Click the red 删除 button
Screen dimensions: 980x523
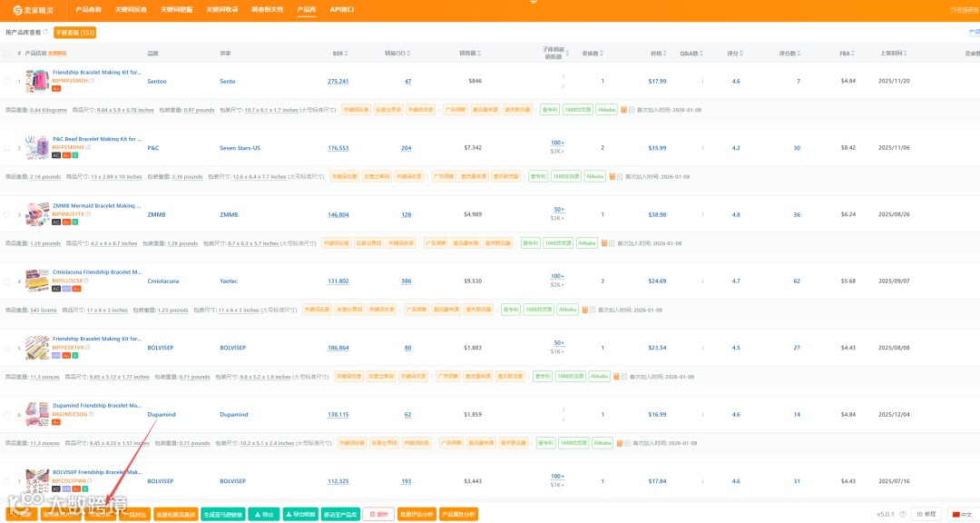pyautogui.click(x=378, y=514)
